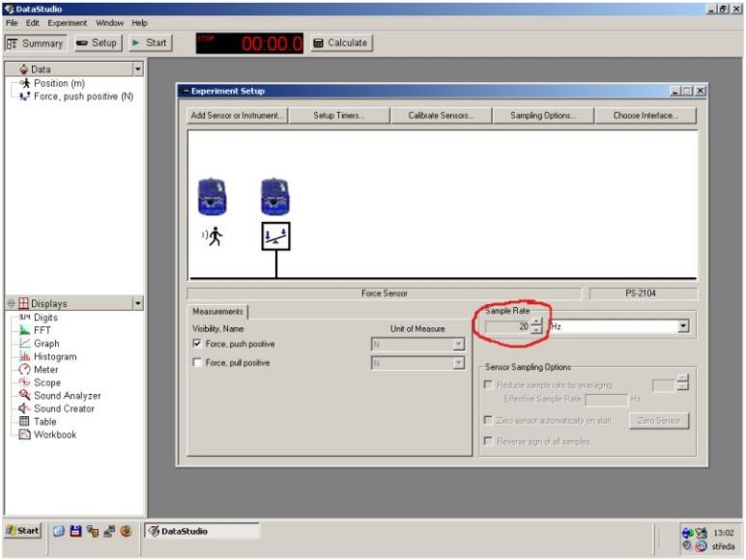Choose the FFT display icon

point(24,330)
